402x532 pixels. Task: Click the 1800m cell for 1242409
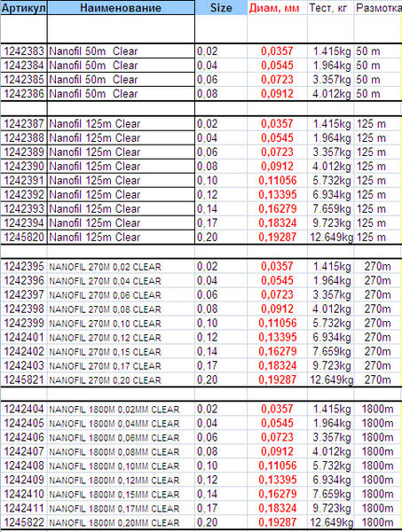click(x=378, y=480)
